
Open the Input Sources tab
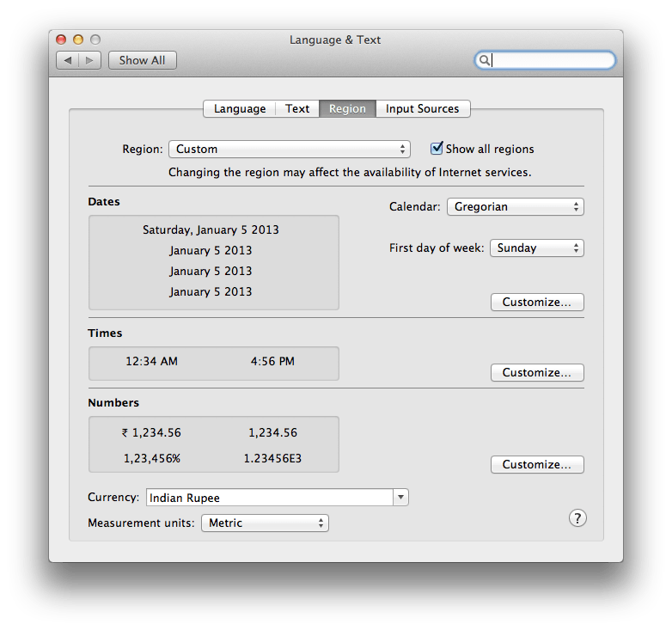(423, 109)
